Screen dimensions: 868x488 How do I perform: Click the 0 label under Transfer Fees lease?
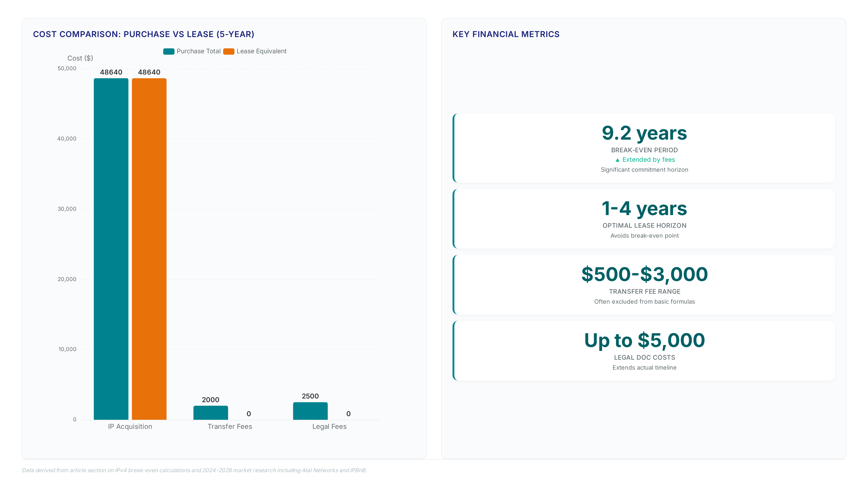(249, 414)
